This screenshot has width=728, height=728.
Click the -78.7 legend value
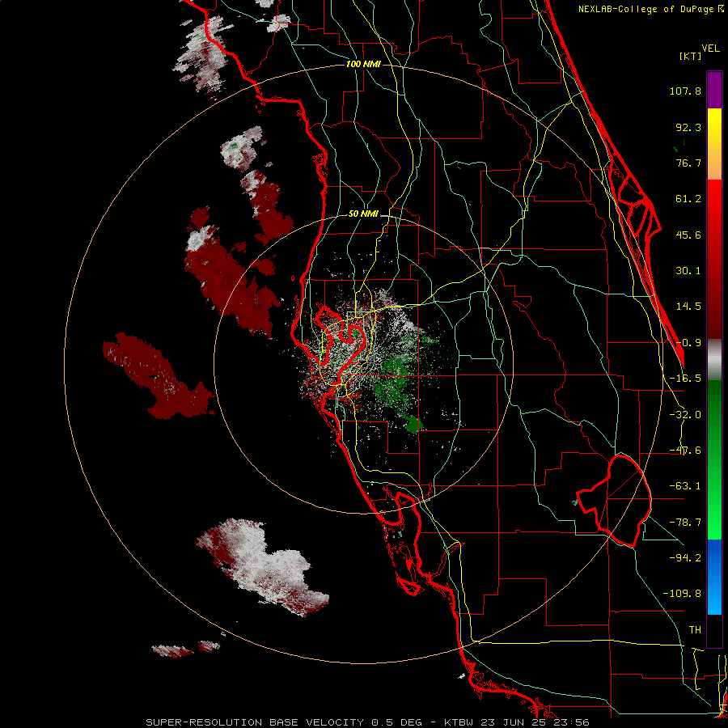pyautogui.click(x=685, y=523)
